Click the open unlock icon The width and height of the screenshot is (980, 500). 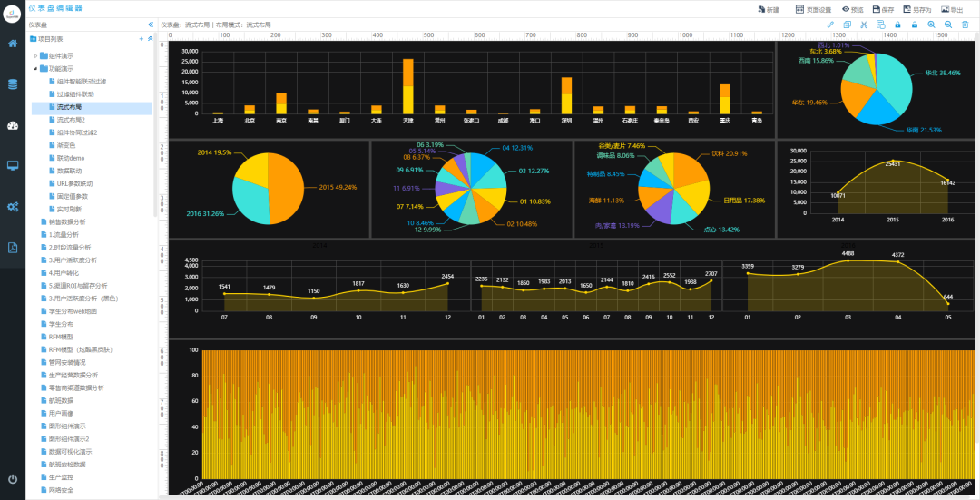[x=915, y=25]
